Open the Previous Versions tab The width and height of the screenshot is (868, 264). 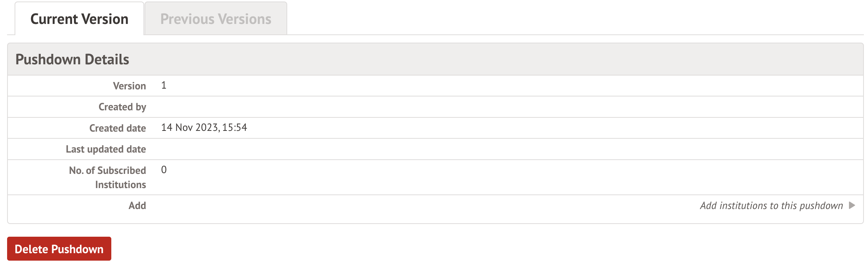pyautogui.click(x=216, y=19)
